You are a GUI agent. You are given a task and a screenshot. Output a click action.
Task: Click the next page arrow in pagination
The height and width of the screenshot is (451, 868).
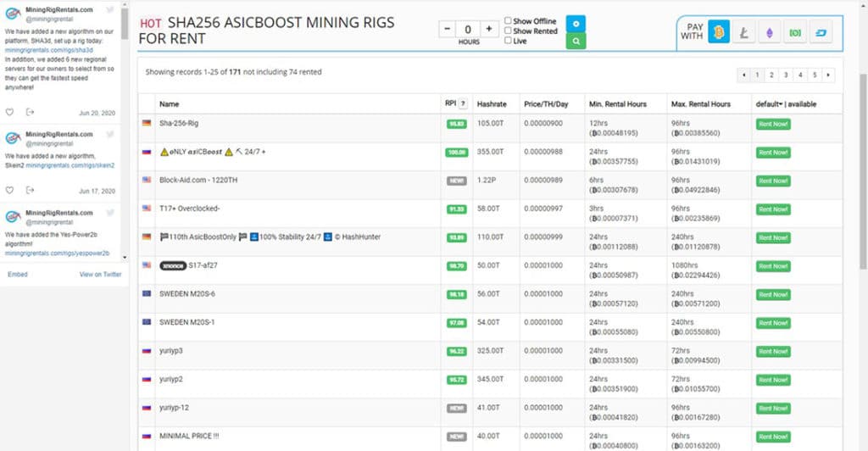pos(828,75)
